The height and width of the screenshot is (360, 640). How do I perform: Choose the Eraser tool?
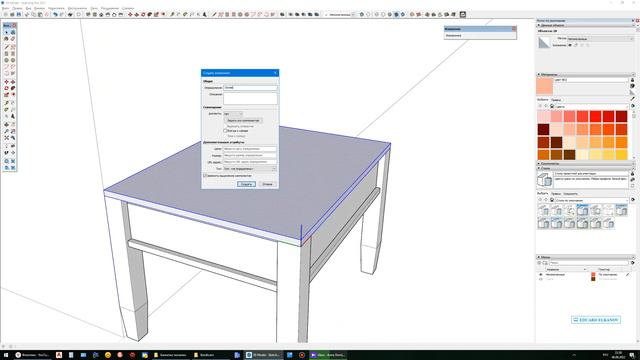(x=13, y=39)
